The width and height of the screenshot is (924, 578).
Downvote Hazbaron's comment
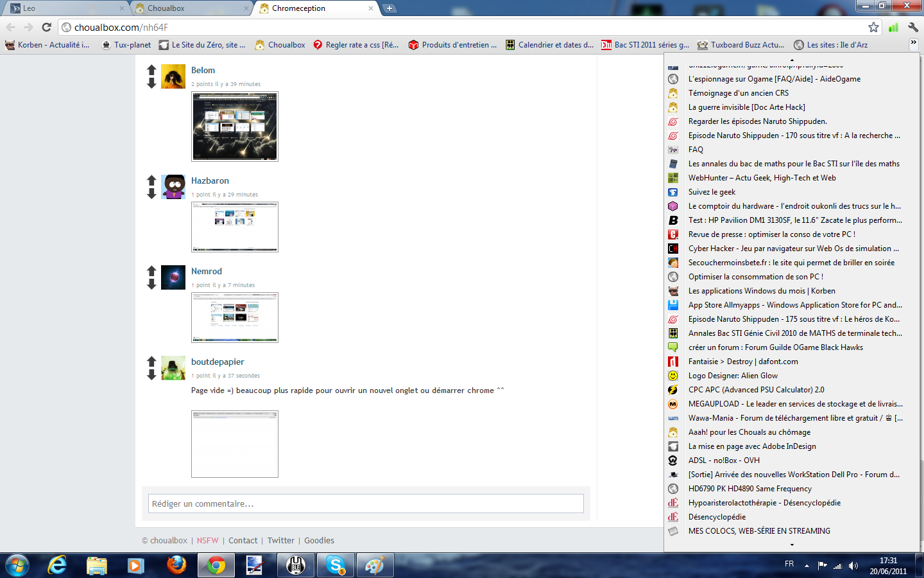point(151,193)
